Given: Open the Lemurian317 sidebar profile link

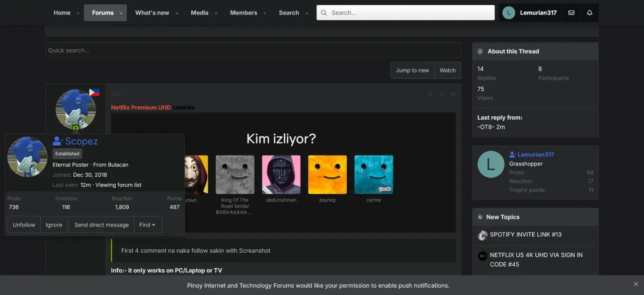Looking at the screenshot, I should pos(536,155).
